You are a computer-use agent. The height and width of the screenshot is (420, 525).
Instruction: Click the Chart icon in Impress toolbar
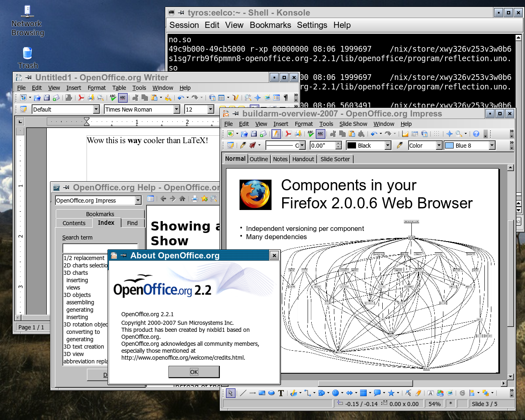[x=405, y=134]
